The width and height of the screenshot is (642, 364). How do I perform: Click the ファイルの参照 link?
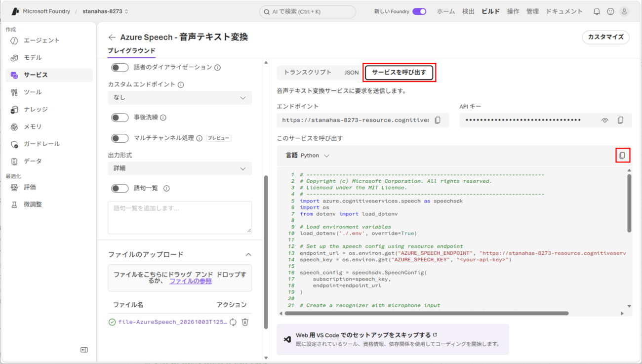[190, 281]
